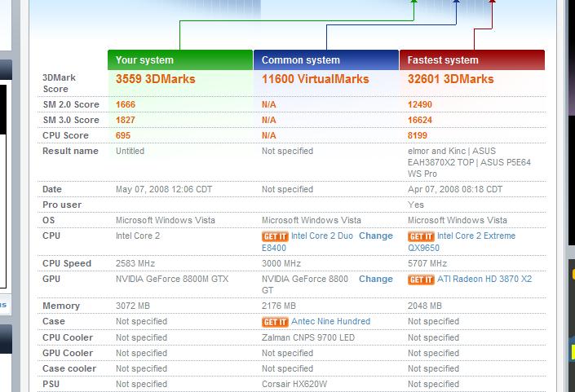Click the Untitled result name
Image resolution: width=575 pixels, height=392 pixels.
coord(130,151)
